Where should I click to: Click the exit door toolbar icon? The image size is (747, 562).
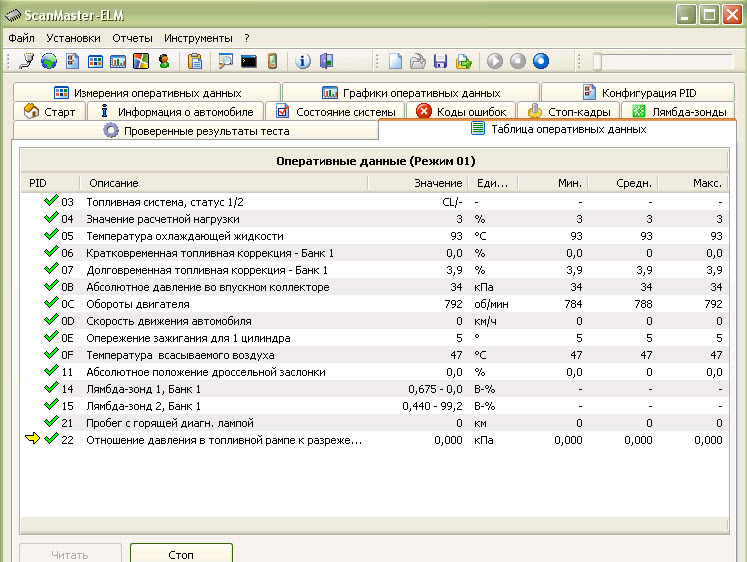pos(326,61)
